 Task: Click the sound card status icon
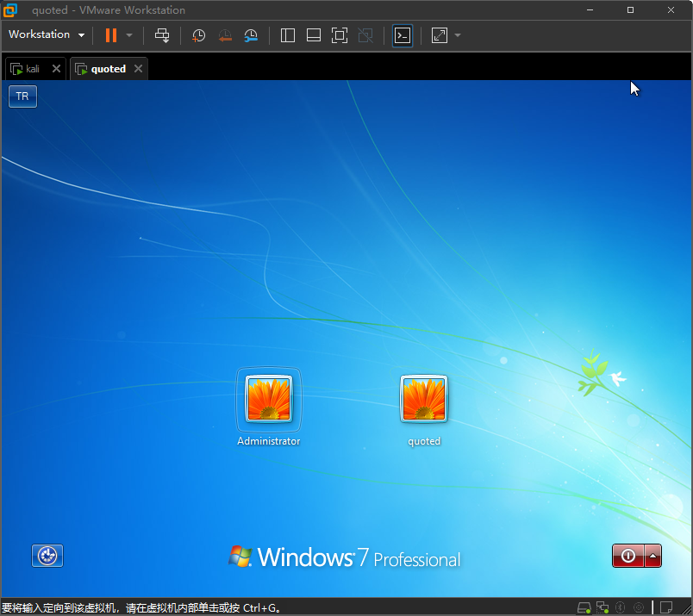pos(639,607)
